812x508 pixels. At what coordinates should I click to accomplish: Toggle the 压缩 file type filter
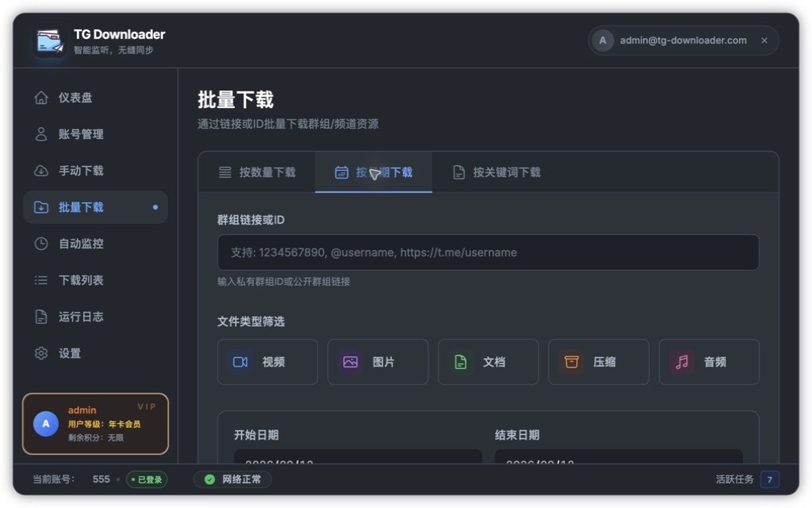599,362
